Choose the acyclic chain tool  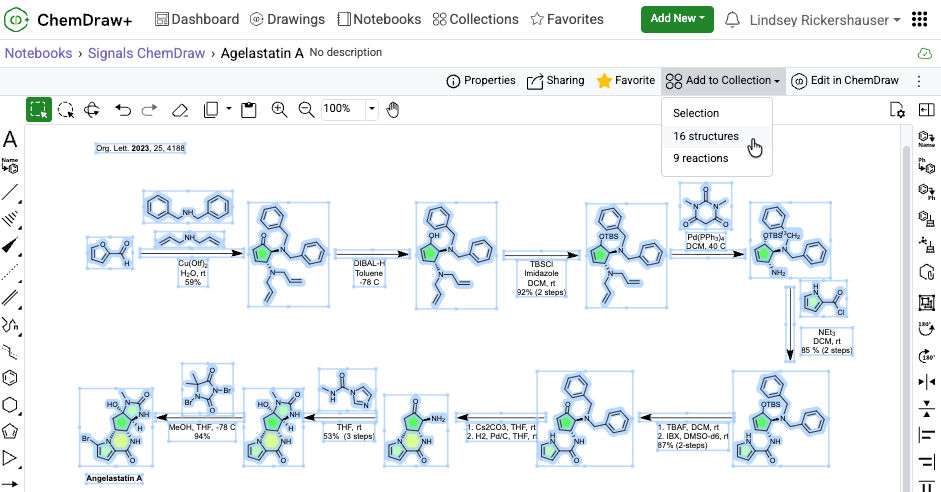pyautogui.click(x=10, y=351)
